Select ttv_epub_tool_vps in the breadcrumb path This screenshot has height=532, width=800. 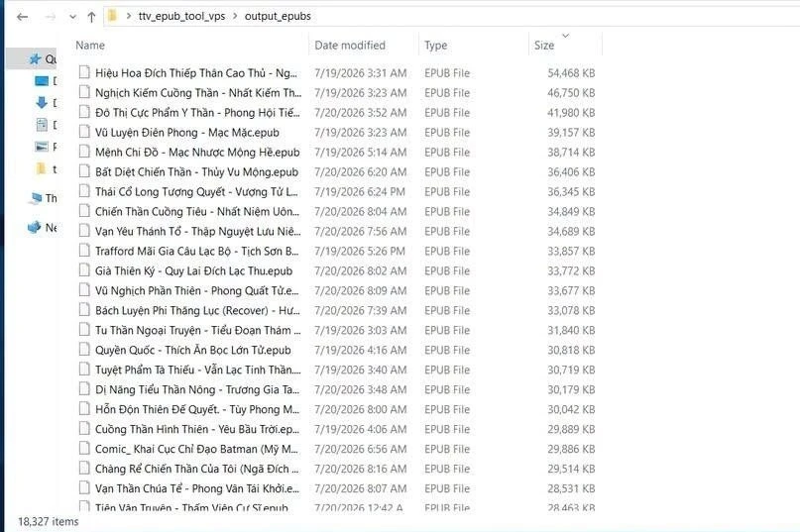[x=181, y=16]
